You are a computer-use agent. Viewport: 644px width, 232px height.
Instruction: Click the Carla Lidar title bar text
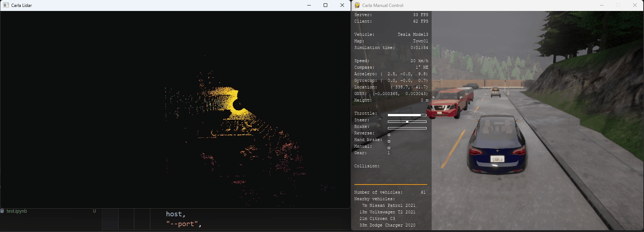pyautogui.click(x=22, y=5)
